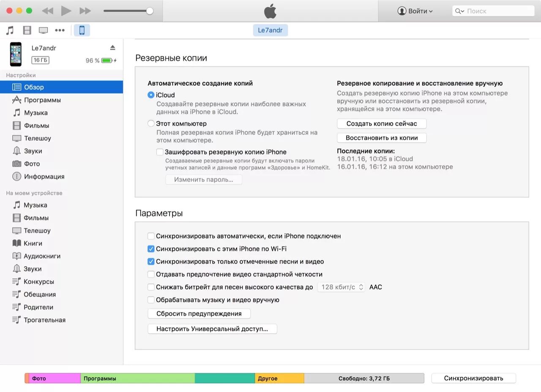
Task: Select the iPhone device icon in toolbar
Action: click(x=82, y=30)
